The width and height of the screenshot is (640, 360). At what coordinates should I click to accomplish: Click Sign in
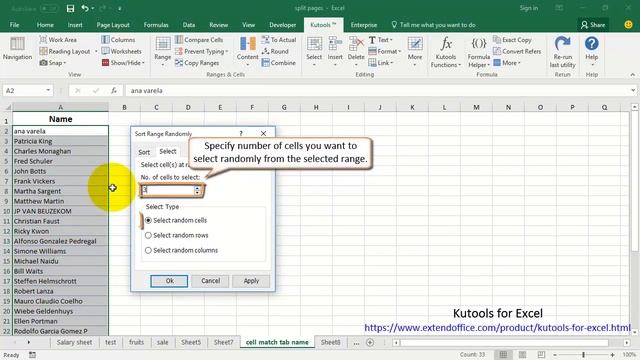[529, 8]
